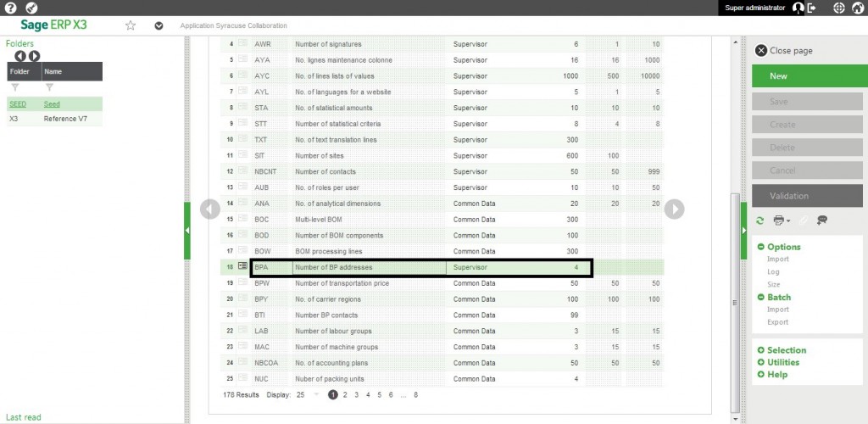Viewport: 868px width, 424px height.
Task: Open row action icon for BPA line
Action: click(242, 267)
